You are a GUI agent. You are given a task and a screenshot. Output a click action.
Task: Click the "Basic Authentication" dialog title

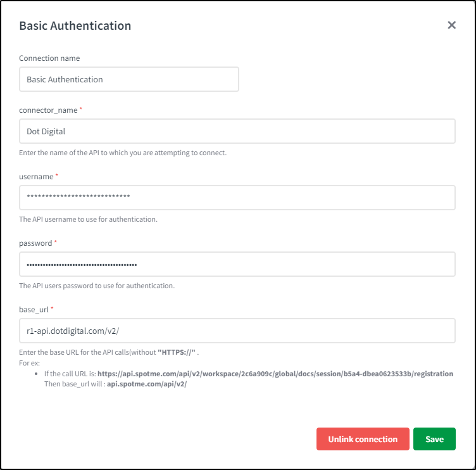(x=75, y=26)
